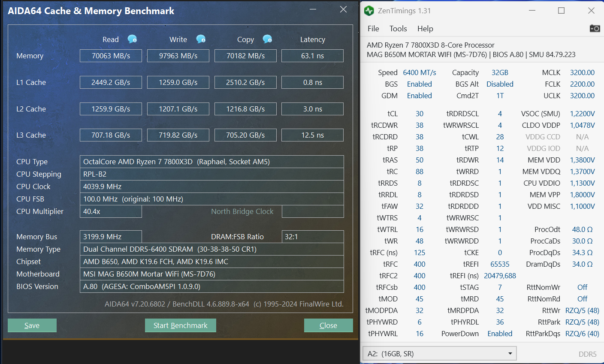Open the Tools menu in ZenTimings

click(x=398, y=29)
